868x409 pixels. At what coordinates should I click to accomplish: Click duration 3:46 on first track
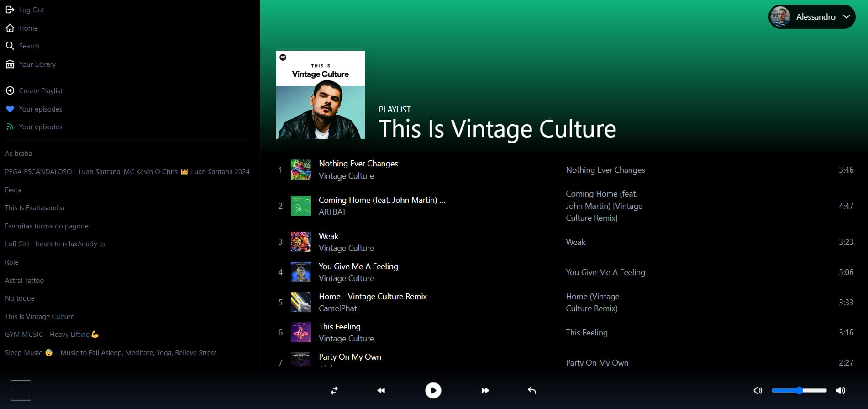(x=846, y=170)
